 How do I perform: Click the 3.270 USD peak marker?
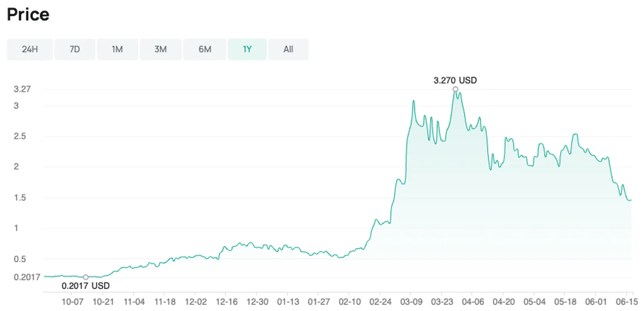(x=455, y=89)
